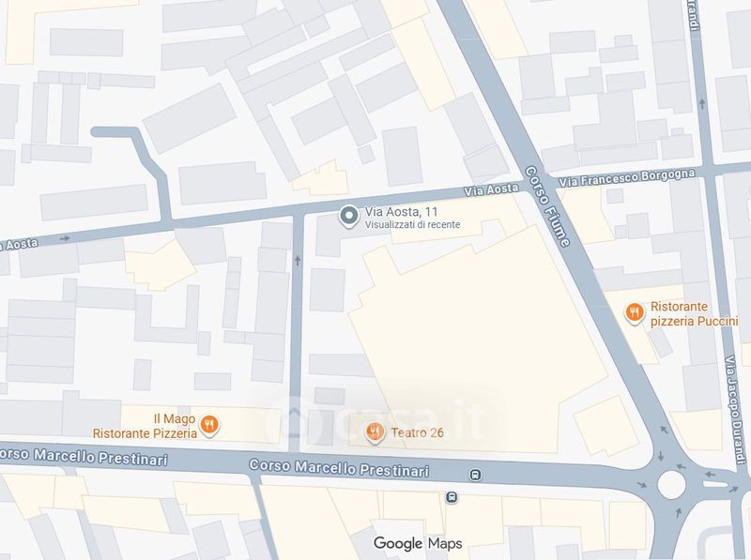Viewport: 751px width, 560px height.
Task: Click the one-way arrow on Via Aosta
Action: click(x=65, y=238)
